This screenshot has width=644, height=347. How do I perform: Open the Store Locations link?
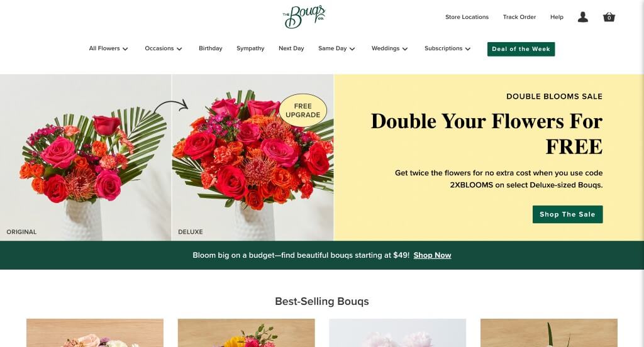pos(467,17)
